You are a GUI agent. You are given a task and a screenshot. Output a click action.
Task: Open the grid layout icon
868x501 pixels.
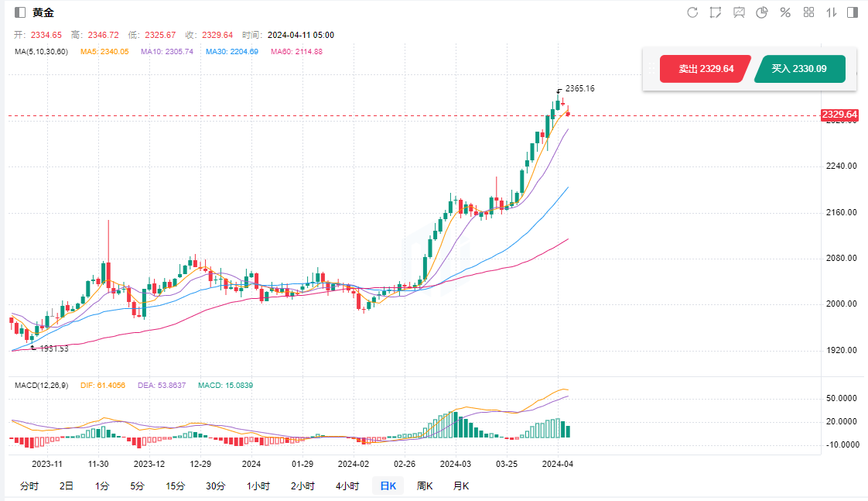click(x=808, y=12)
